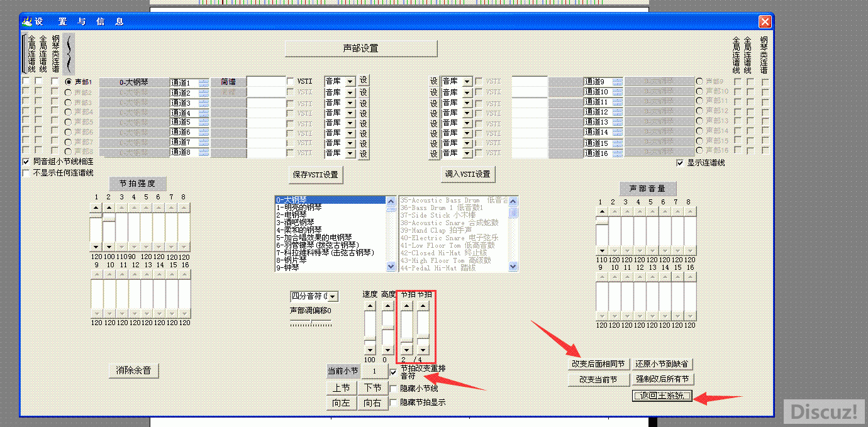Click the 节拍强度 label button

[x=138, y=184]
